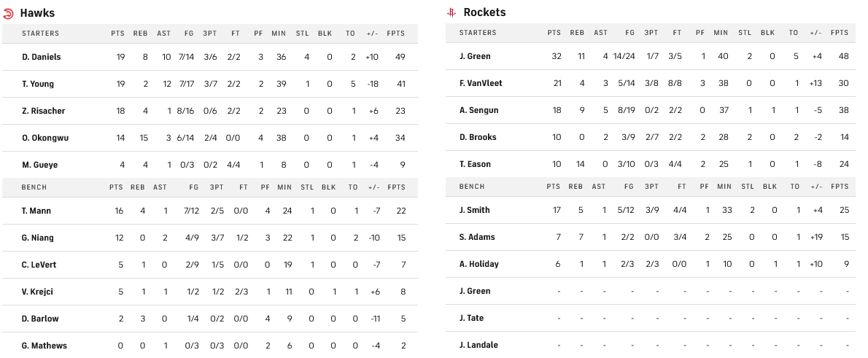Viewport: 868px width, 358px height.
Task: Click G. Niang player name
Action: click(x=36, y=238)
